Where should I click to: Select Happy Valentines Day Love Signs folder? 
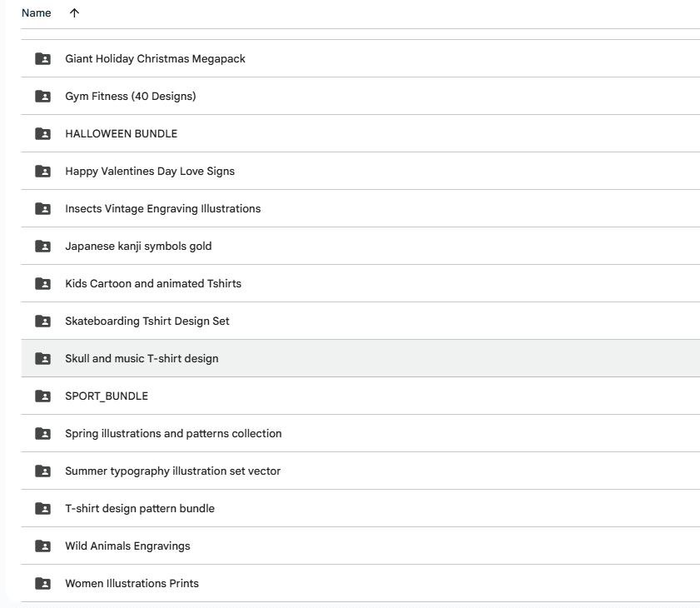pos(150,172)
